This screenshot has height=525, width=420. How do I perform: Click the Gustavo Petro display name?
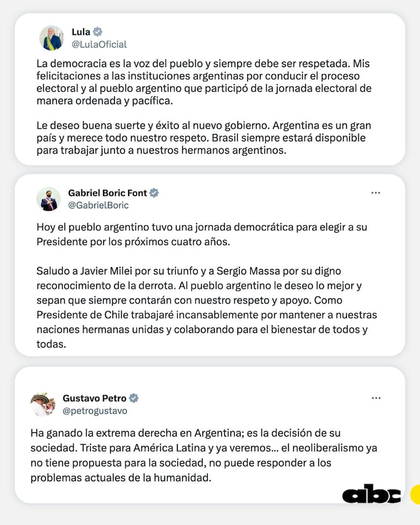[94, 398]
